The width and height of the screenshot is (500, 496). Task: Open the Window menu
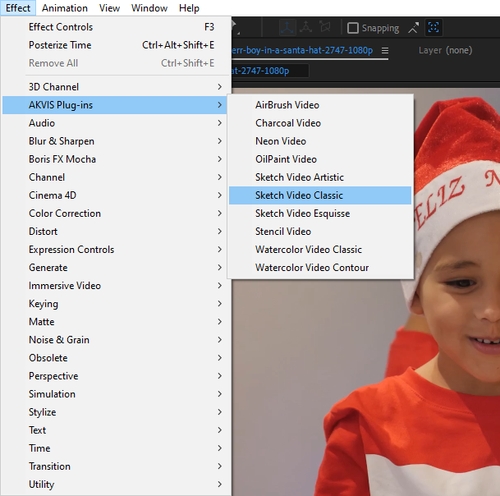149,8
